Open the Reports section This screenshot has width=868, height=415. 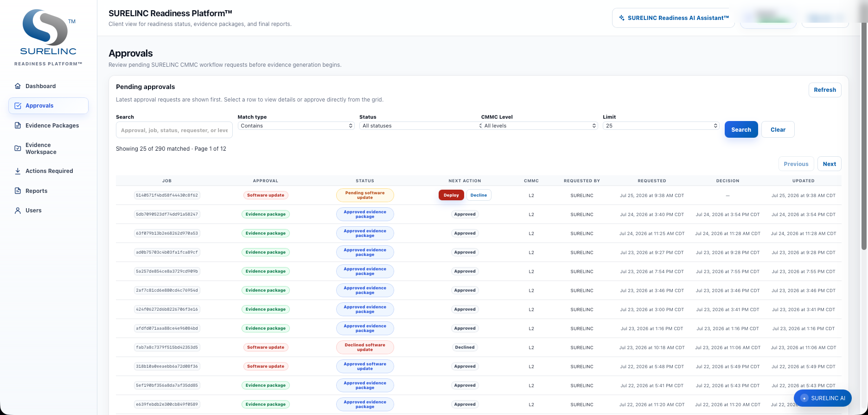[x=48, y=191]
